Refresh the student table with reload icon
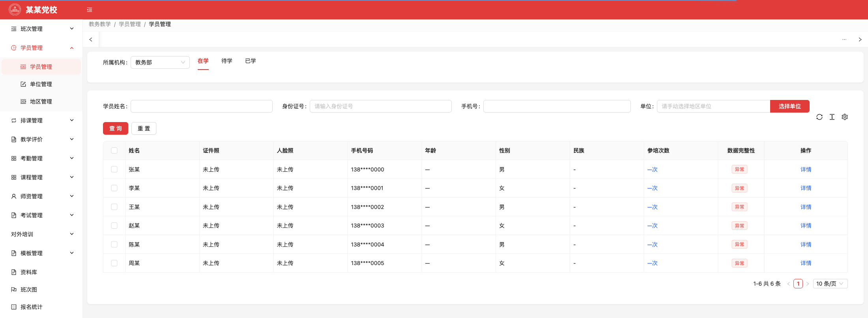 [x=819, y=117]
